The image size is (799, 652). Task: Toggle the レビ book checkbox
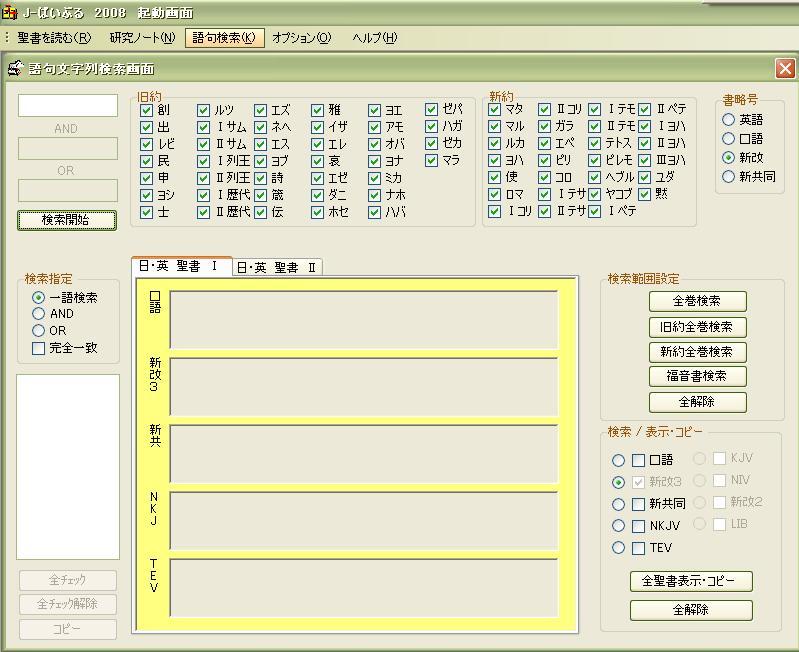[x=146, y=144]
